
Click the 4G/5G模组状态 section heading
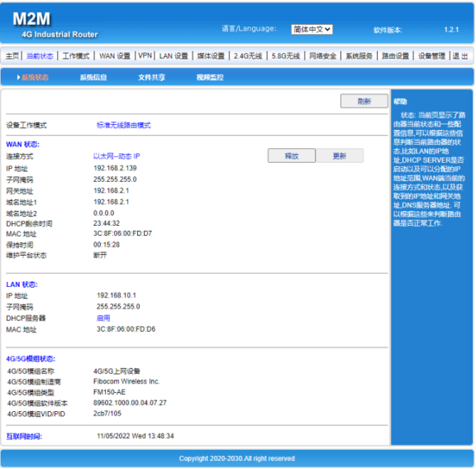tap(31, 359)
